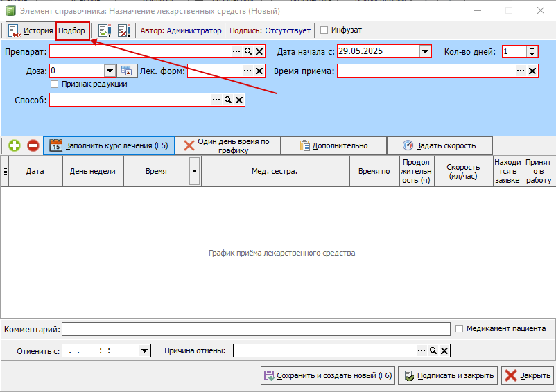
Task: Clear the Лек. форм field
Action: point(259,71)
